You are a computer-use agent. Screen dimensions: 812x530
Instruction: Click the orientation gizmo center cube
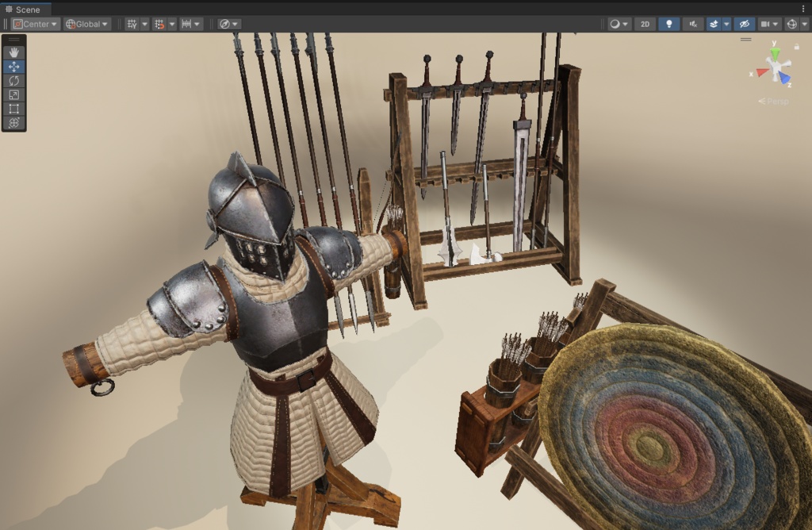775,68
